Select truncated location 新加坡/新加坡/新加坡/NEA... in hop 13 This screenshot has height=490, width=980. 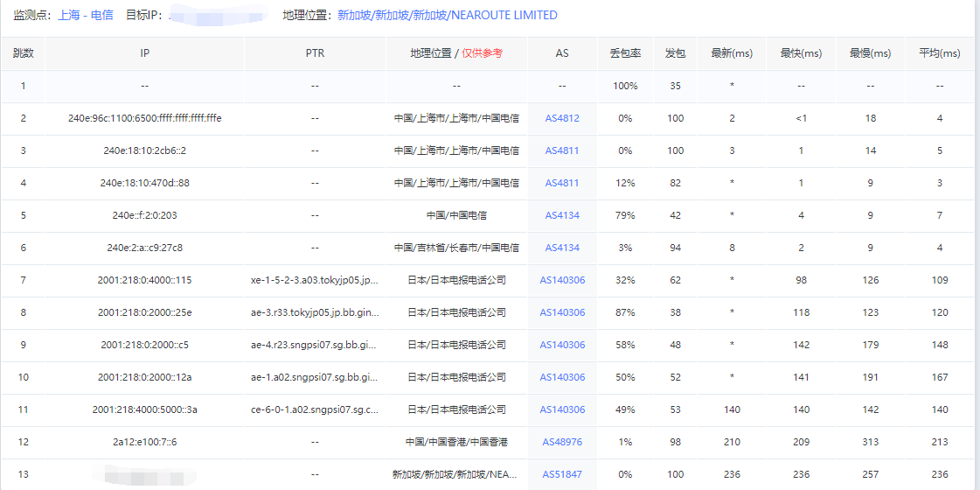456,474
